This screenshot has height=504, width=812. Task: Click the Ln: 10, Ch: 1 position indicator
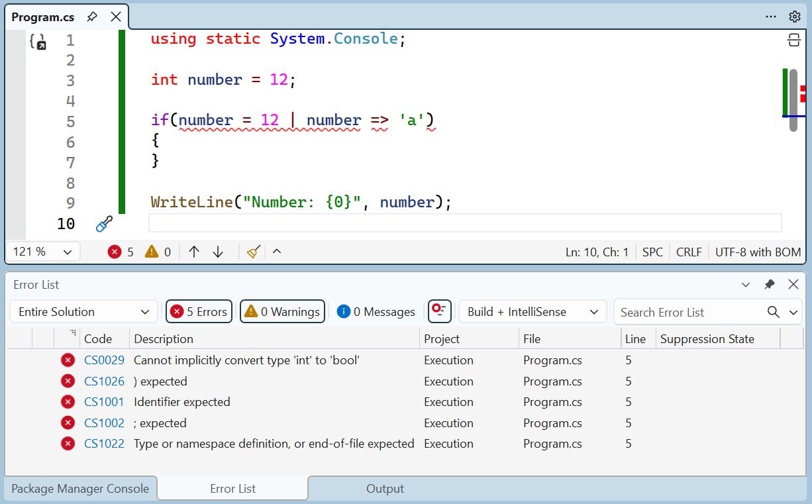pos(597,252)
